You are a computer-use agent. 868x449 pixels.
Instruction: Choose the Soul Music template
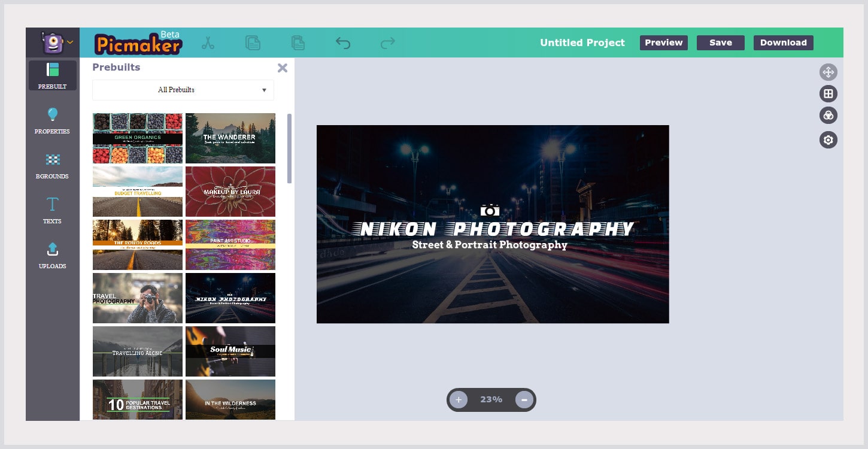(x=230, y=351)
